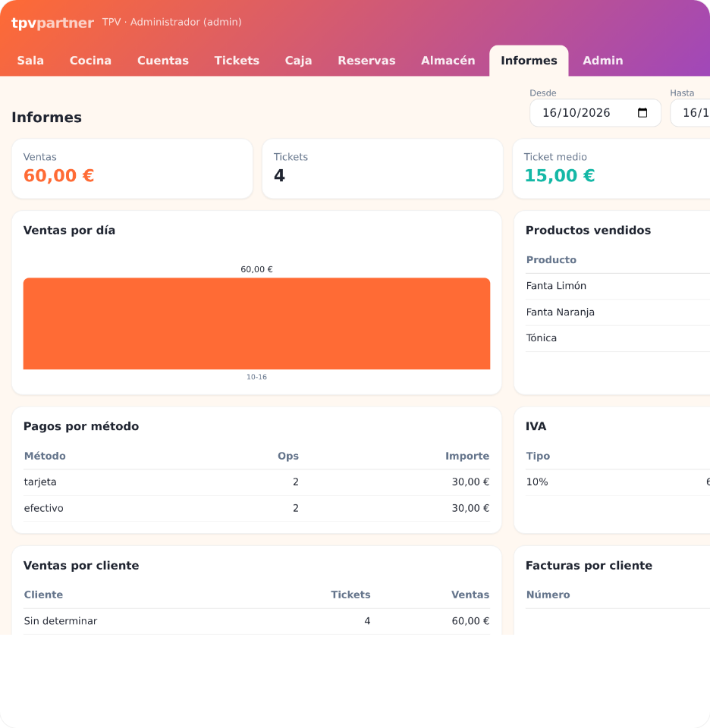Click the Tipo column header in IVA
710x728 pixels.
538,456
